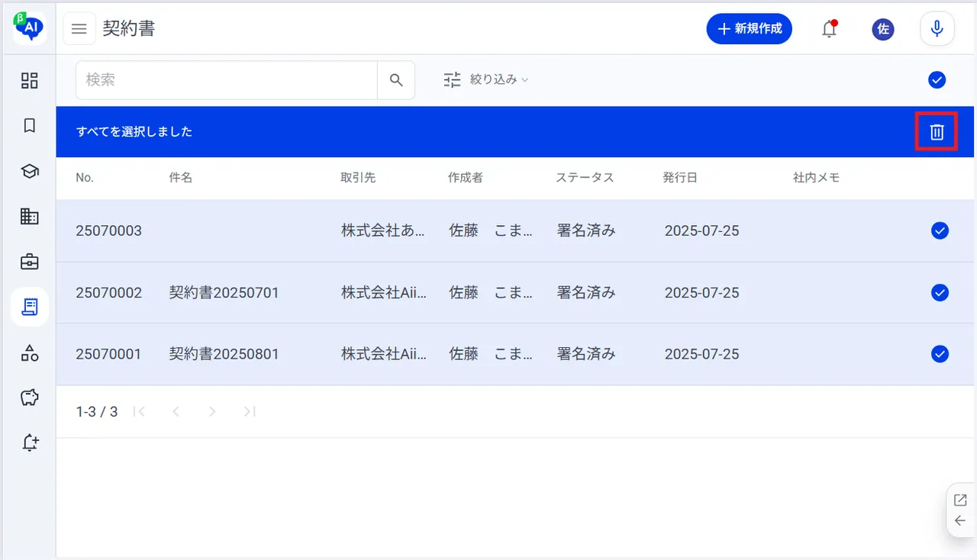Go to the last page of results

(x=249, y=412)
